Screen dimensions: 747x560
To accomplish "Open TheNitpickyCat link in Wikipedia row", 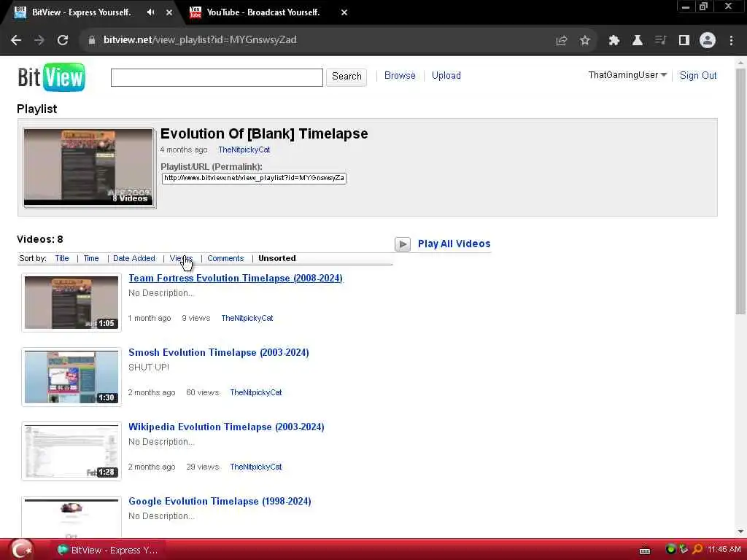I will point(256,467).
